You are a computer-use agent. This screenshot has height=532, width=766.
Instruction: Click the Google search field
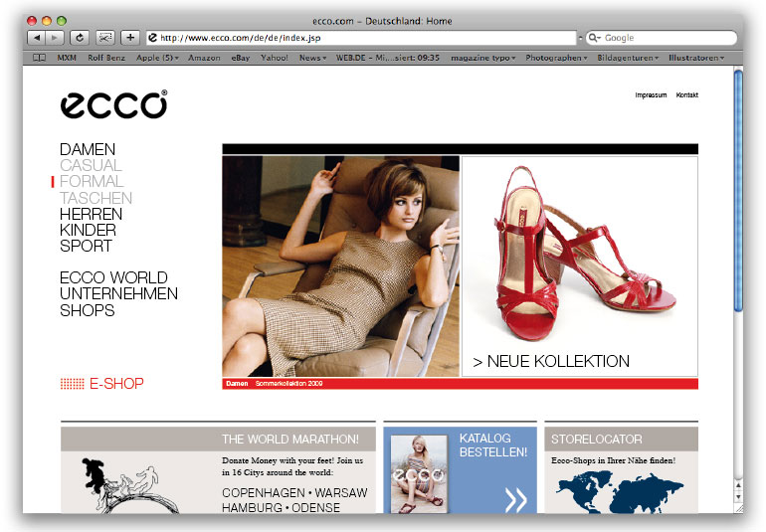665,38
